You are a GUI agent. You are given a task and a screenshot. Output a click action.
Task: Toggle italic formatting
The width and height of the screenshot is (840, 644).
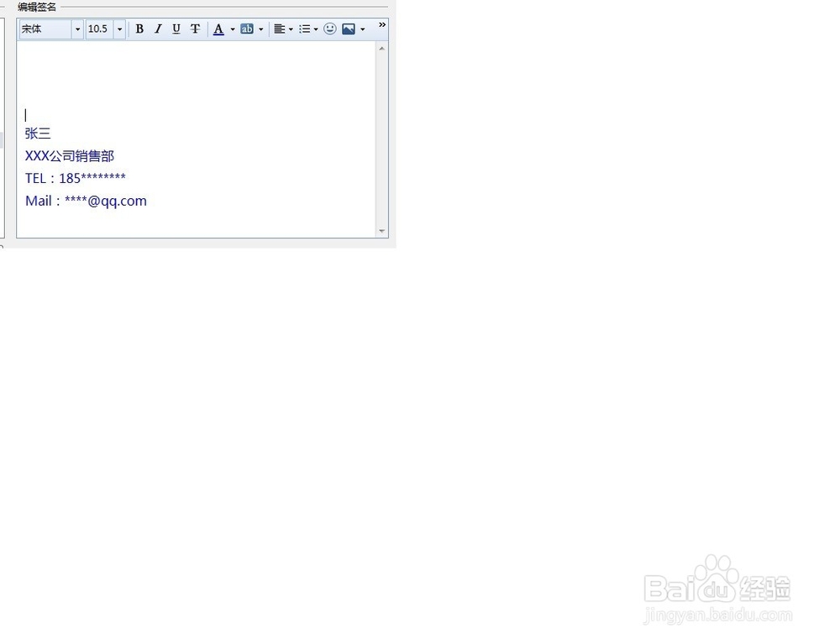click(158, 29)
